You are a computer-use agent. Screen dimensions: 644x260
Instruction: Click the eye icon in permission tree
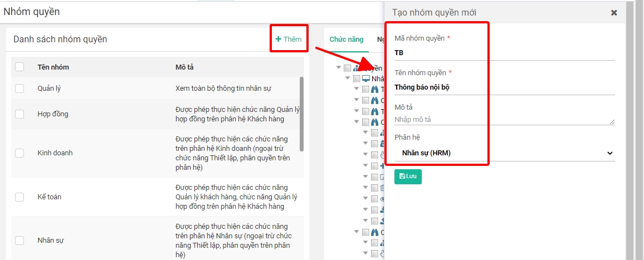[382, 199]
